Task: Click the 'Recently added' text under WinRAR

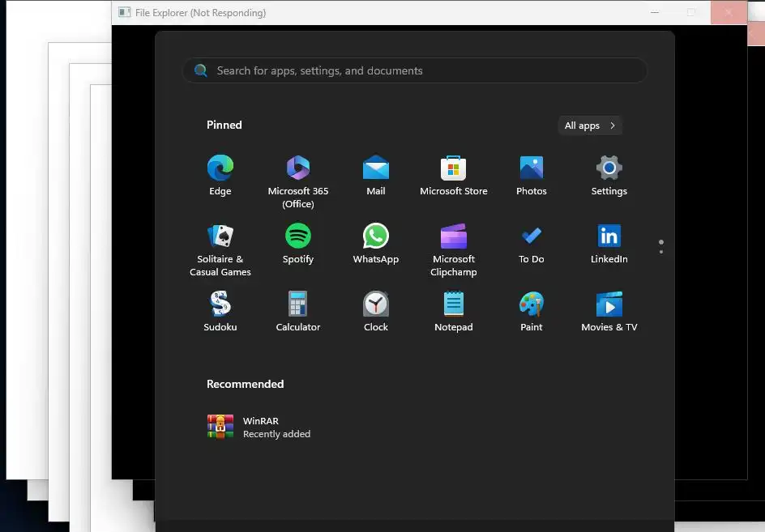Action: pos(276,434)
